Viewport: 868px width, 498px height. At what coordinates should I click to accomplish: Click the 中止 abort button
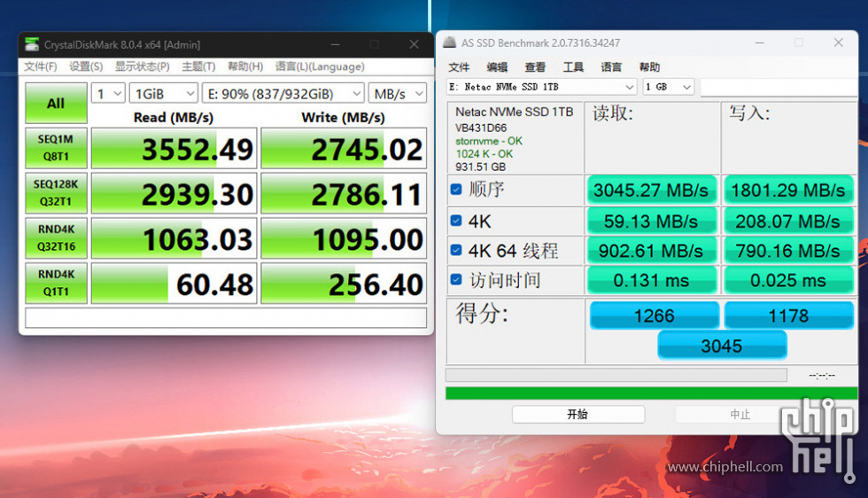740,415
